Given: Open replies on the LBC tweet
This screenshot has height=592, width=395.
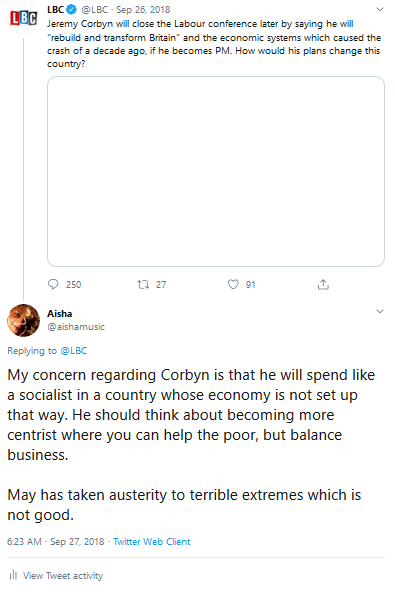Looking at the screenshot, I should pyautogui.click(x=53, y=284).
